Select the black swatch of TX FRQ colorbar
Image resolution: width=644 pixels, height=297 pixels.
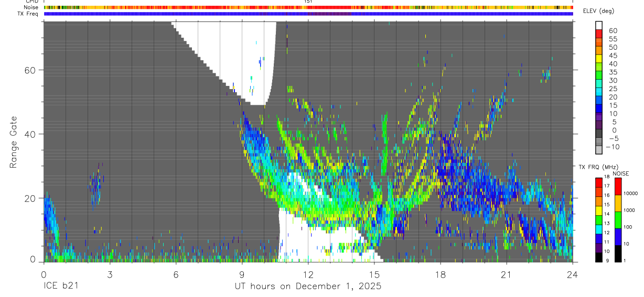[x=599, y=257]
